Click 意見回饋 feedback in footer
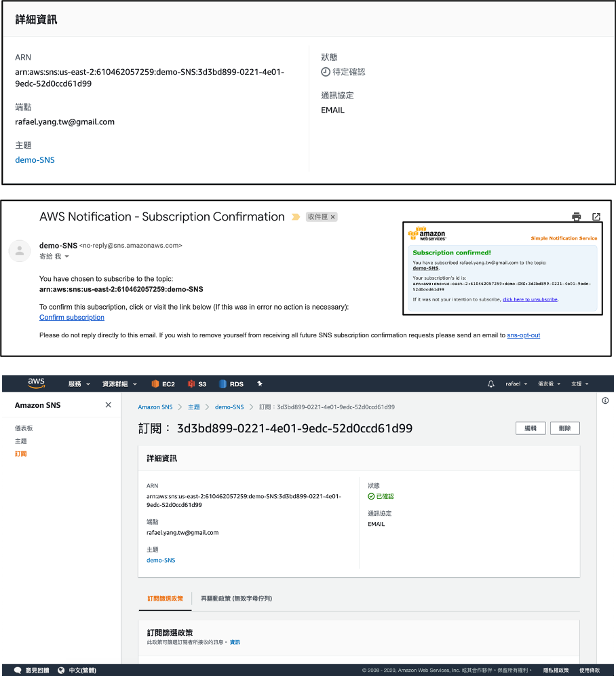This screenshot has height=676, width=616. pos(37,670)
